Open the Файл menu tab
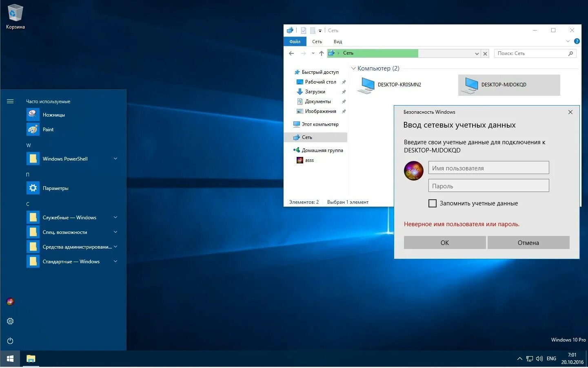The height and width of the screenshot is (368, 588). (295, 42)
